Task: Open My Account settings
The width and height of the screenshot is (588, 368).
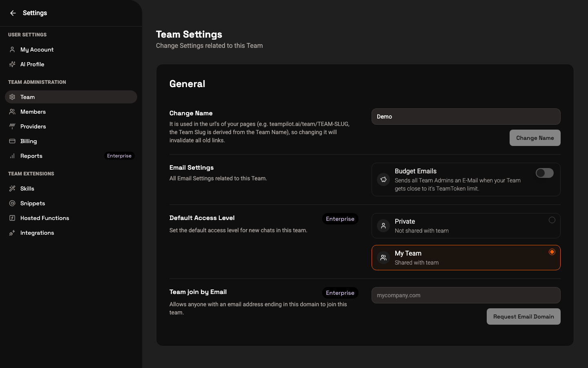Action: 71,49
